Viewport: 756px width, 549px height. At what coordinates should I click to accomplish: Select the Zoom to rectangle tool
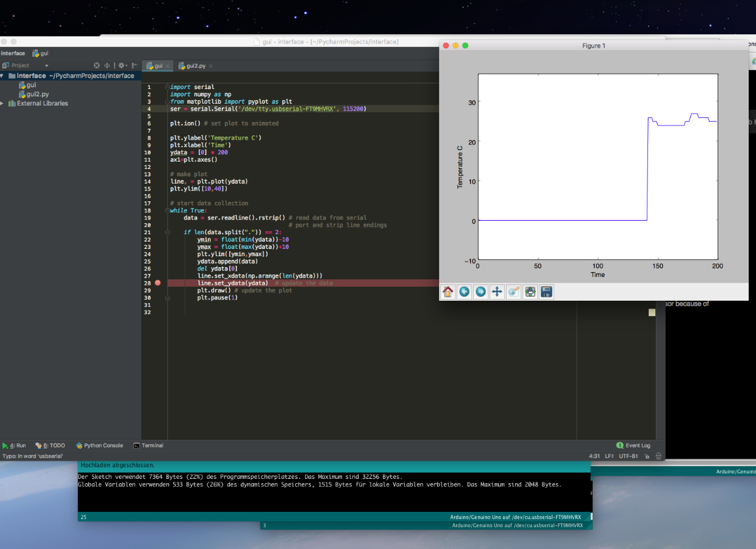(x=513, y=292)
